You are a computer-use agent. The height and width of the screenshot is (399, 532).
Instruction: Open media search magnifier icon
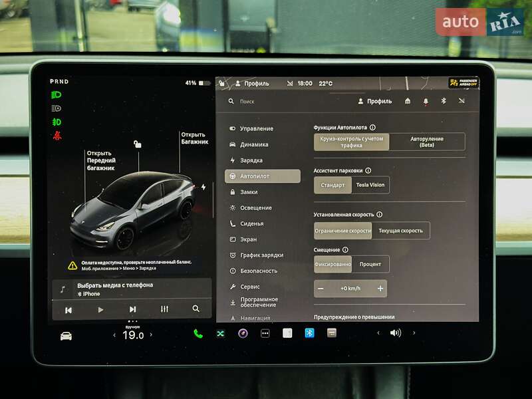coord(196,309)
